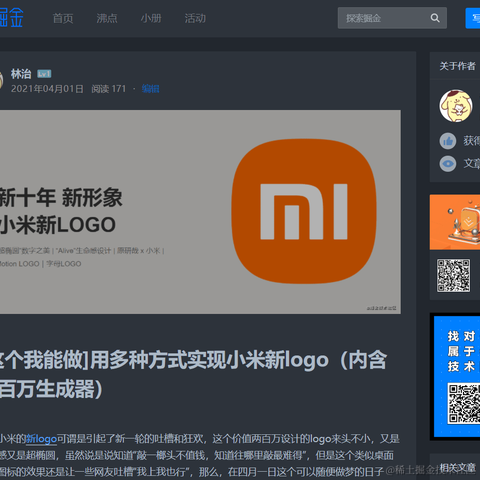Open the 首页 nav item
Image resolution: width=480 pixels, height=480 pixels.
coord(63,18)
